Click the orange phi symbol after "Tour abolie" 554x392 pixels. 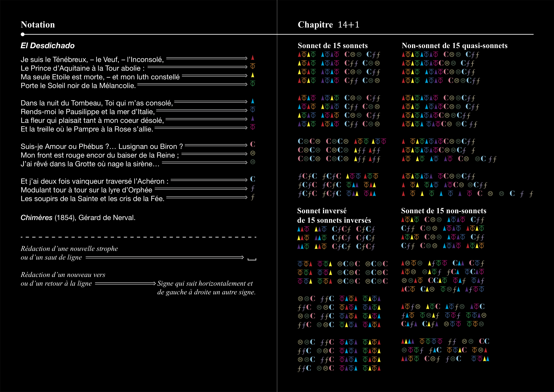point(253,66)
